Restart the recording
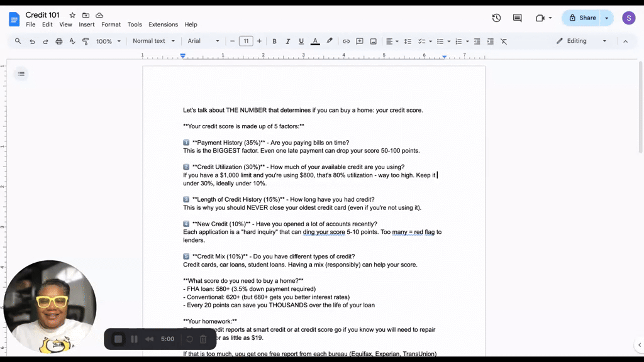The height and width of the screenshot is (362, 644). click(x=190, y=339)
